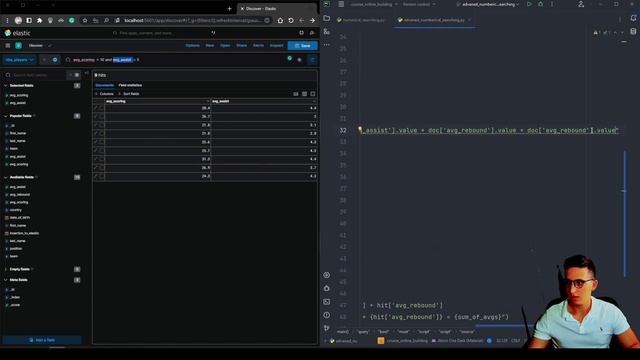
Task: Open PyCharm Project tool window folder icon
Action: pyautogui.click(x=327, y=18)
